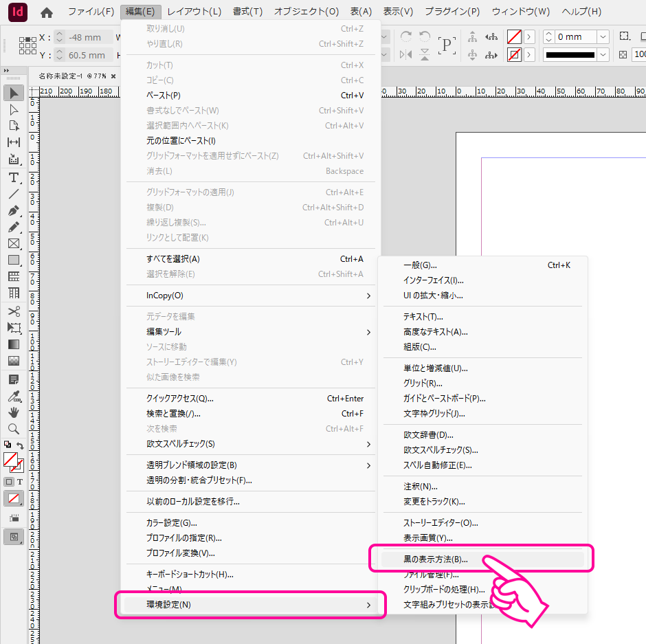The width and height of the screenshot is (646, 644).
Task: Click the stroke weight 0 mm field
Action: [575, 36]
